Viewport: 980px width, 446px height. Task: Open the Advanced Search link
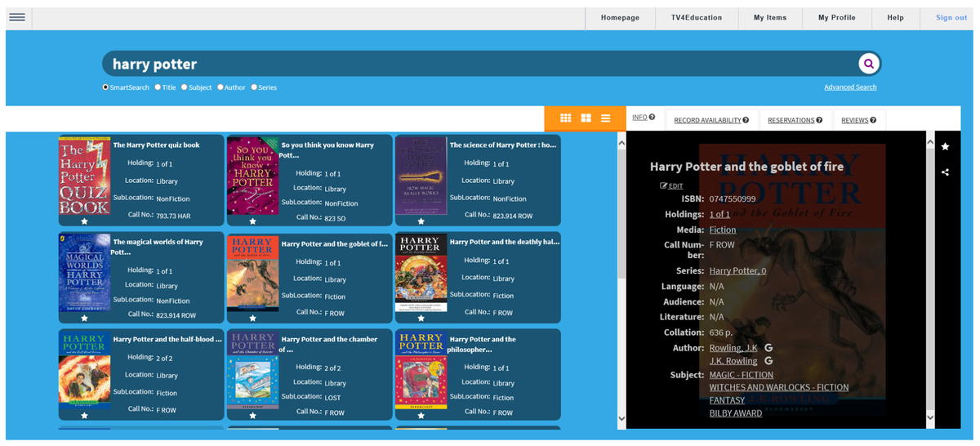click(x=850, y=87)
